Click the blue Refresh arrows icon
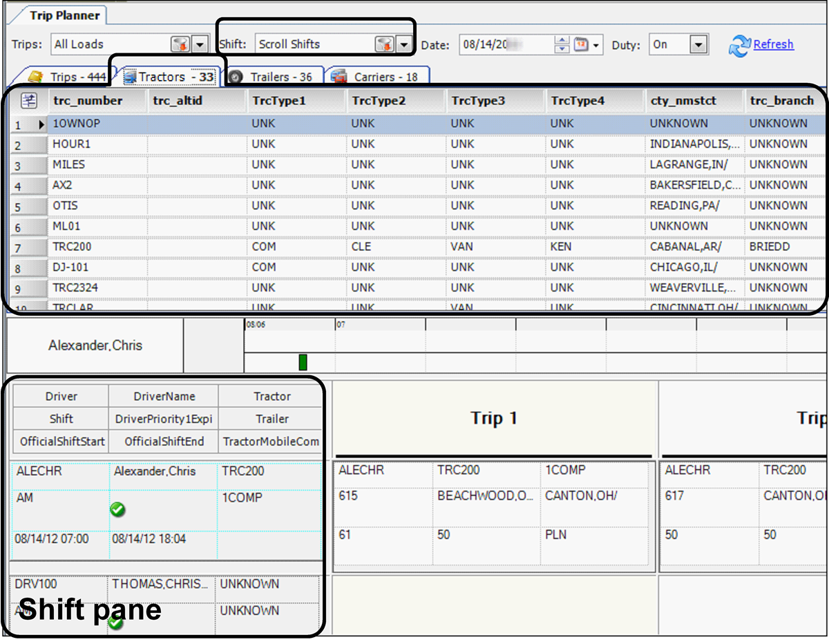The image size is (829, 644). pyautogui.click(x=739, y=46)
